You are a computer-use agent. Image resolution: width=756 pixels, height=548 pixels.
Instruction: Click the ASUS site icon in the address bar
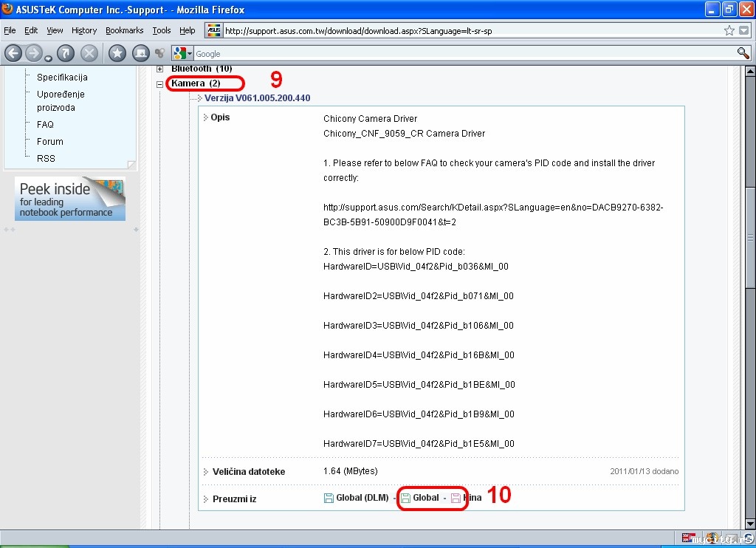213,30
